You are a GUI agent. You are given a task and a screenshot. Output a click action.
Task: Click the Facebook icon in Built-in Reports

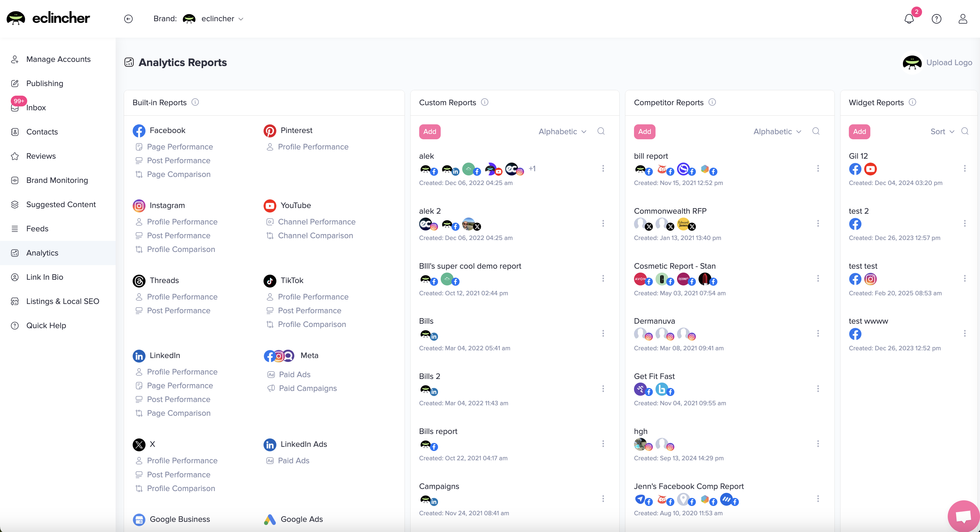point(139,131)
